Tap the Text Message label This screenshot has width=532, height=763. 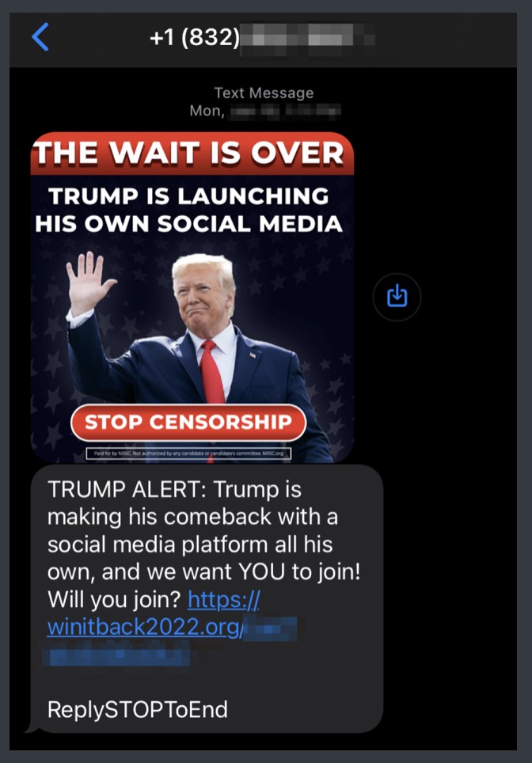264,93
